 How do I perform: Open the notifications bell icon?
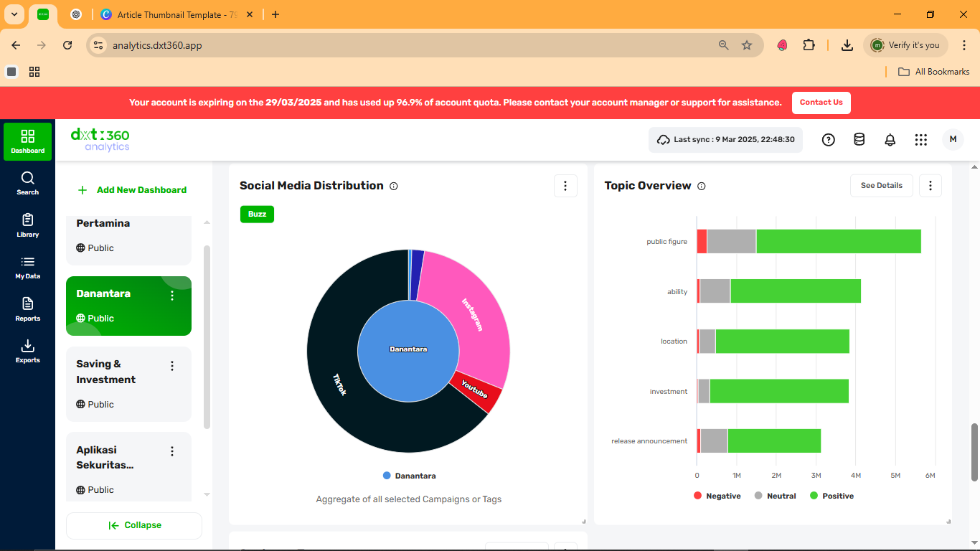click(x=890, y=140)
